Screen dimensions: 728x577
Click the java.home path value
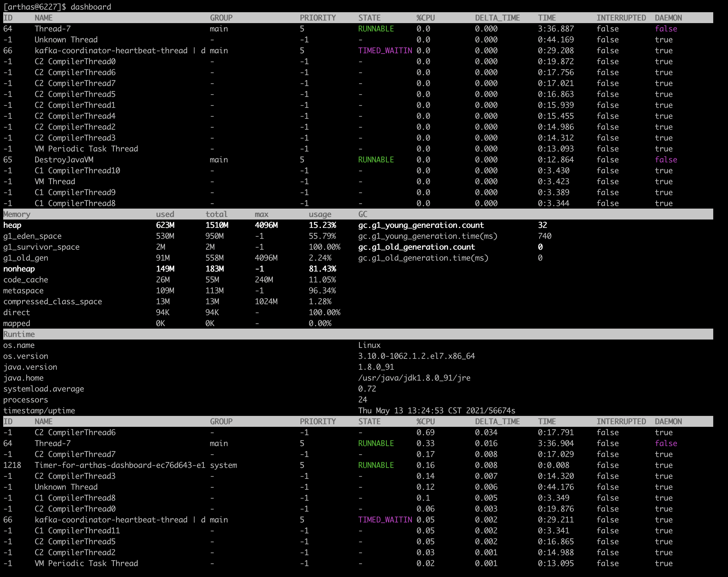415,378
